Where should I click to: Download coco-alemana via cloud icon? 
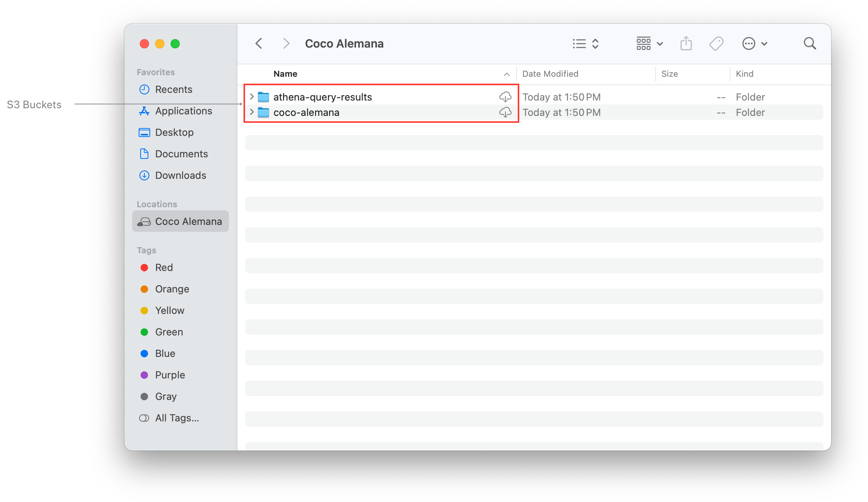(x=505, y=112)
